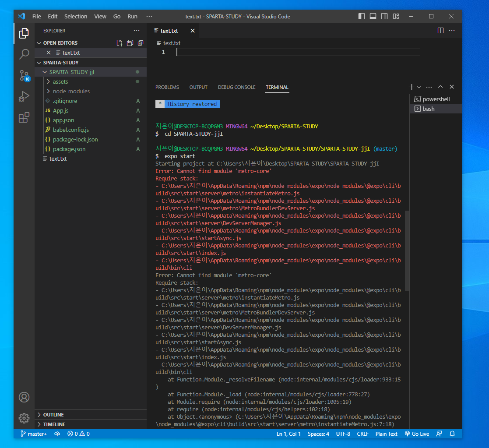Open the Run menu

click(132, 16)
